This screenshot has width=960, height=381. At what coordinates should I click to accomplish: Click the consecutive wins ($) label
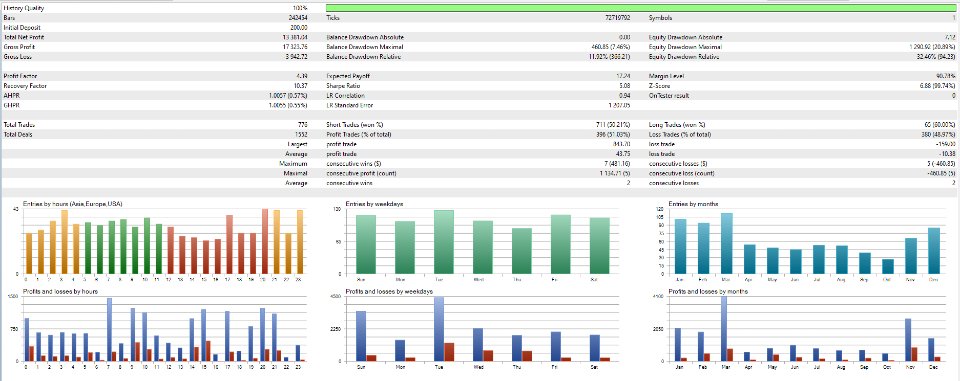point(353,163)
